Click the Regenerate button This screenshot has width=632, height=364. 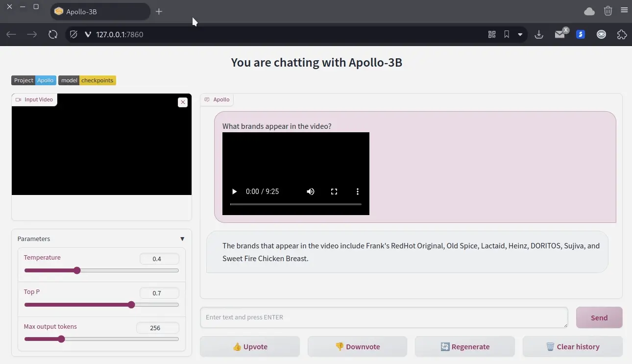(x=465, y=346)
